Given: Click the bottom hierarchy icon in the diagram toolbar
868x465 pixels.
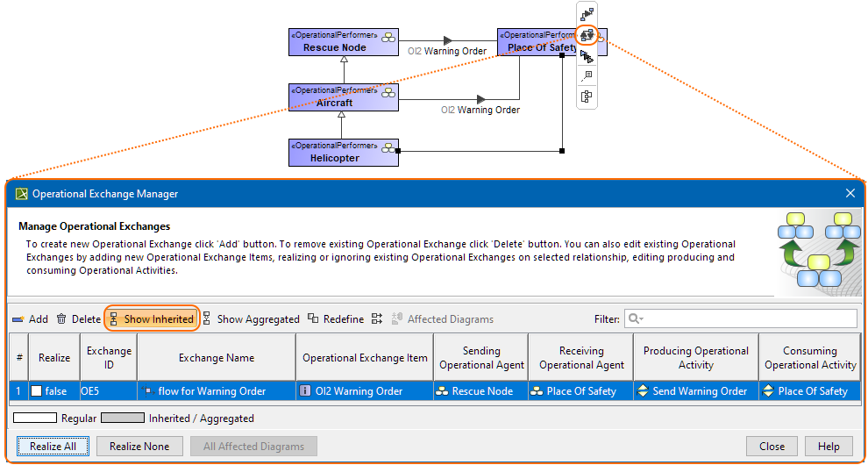Looking at the screenshot, I should coord(587,97).
